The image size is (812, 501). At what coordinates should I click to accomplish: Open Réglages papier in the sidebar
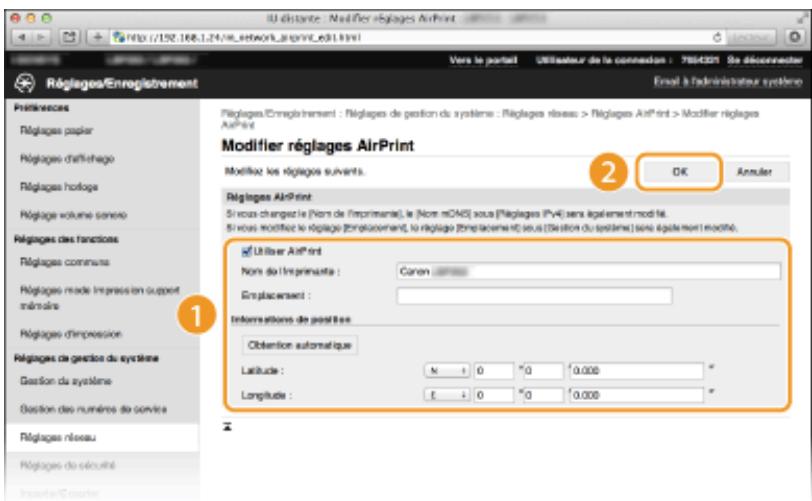pyautogui.click(x=56, y=131)
